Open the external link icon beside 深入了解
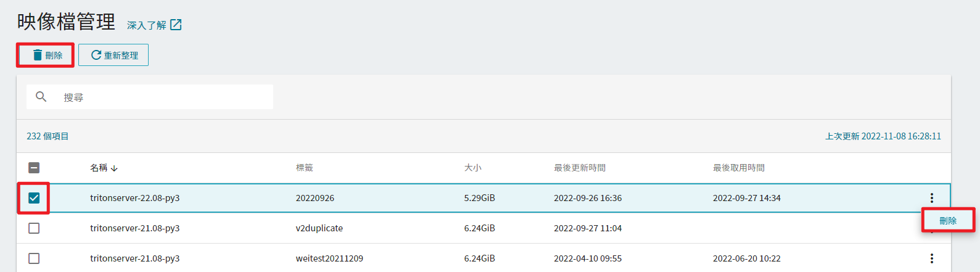The height and width of the screenshot is (272, 980). 176,25
